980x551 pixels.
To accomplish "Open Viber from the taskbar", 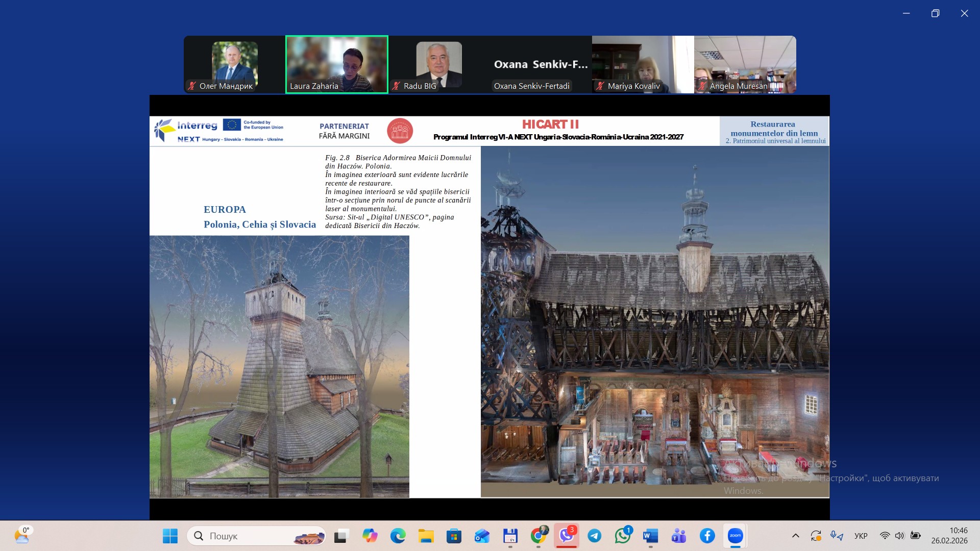I will click(566, 536).
